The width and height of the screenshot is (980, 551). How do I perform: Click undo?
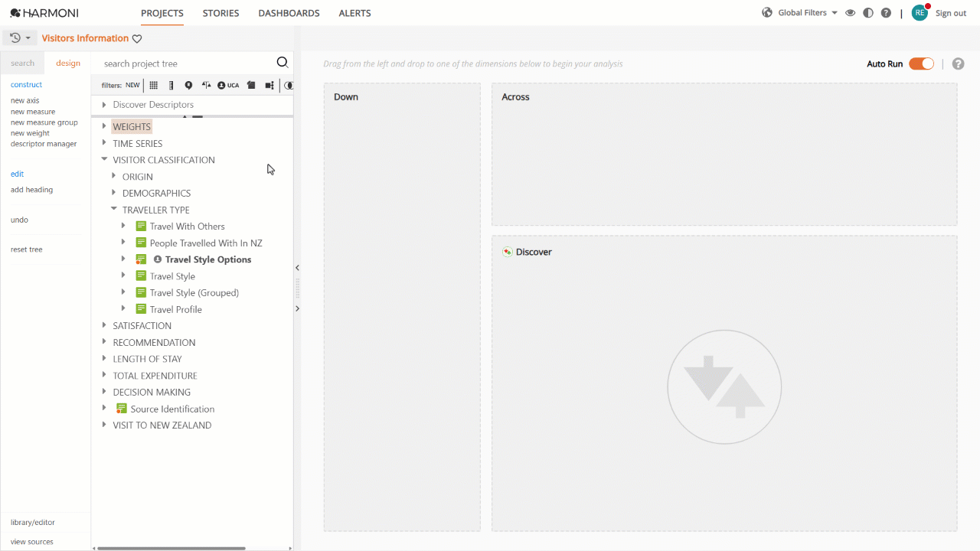coord(19,220)
